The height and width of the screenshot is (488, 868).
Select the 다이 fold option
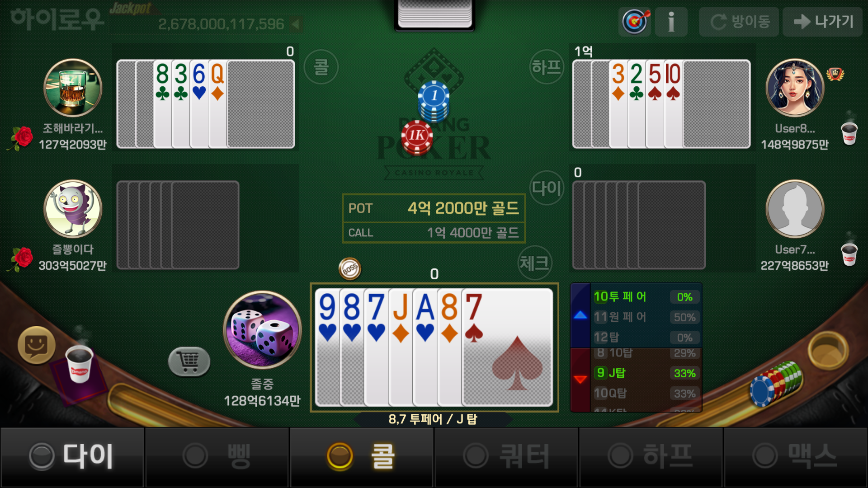tap(72, 456)
